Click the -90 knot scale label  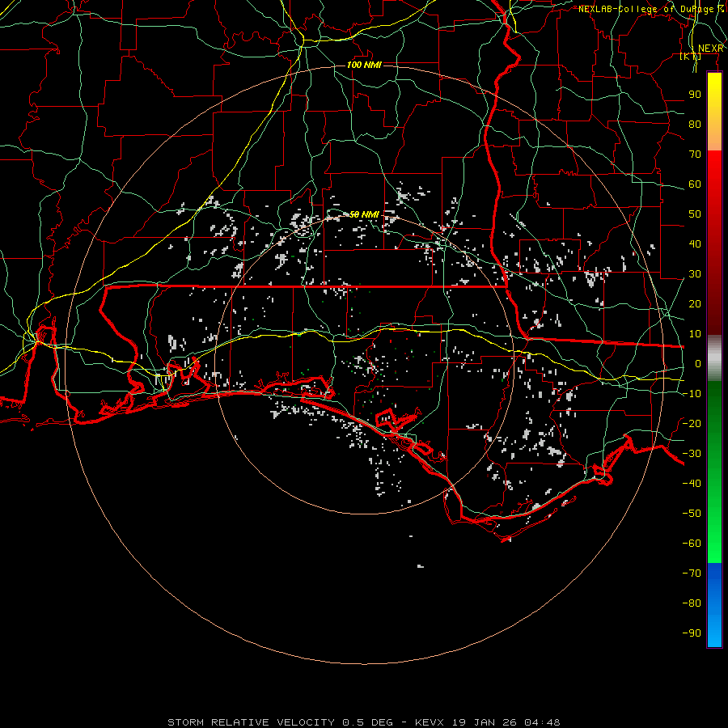(692, 633)
